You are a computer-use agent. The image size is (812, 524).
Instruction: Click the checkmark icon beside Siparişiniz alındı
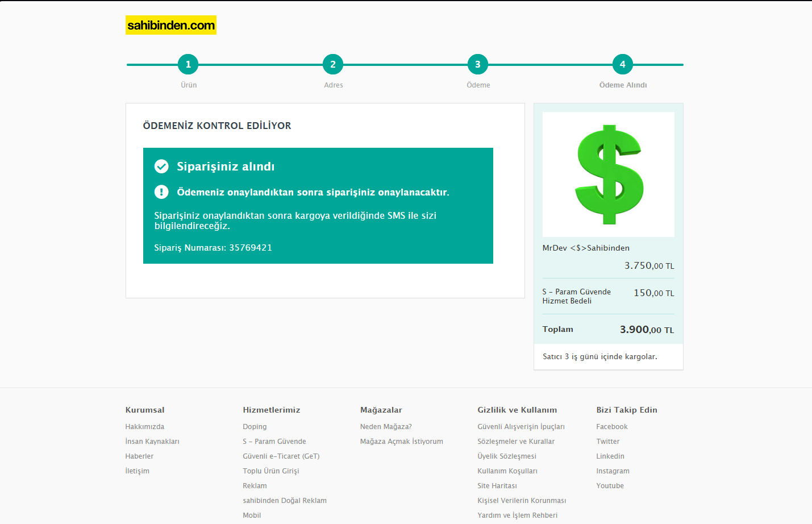(x=161, y=167)
